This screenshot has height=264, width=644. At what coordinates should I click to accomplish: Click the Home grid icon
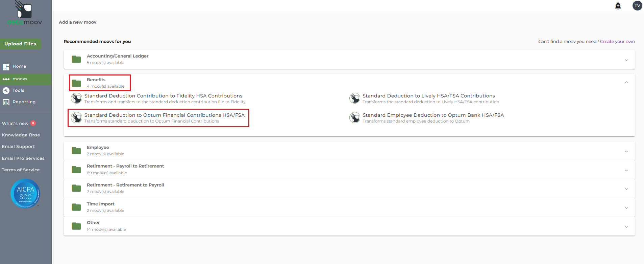point(6,67)
